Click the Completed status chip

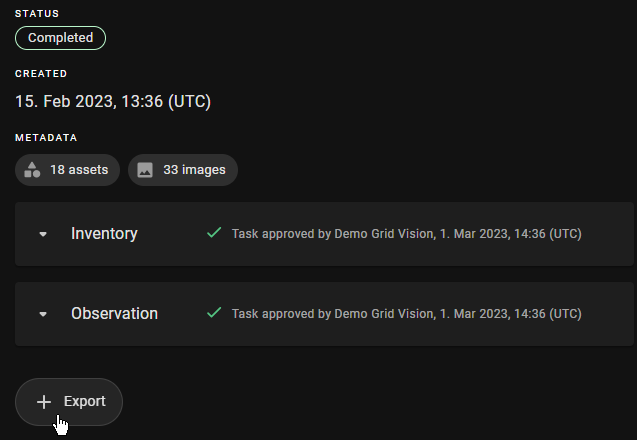point(60,38)
